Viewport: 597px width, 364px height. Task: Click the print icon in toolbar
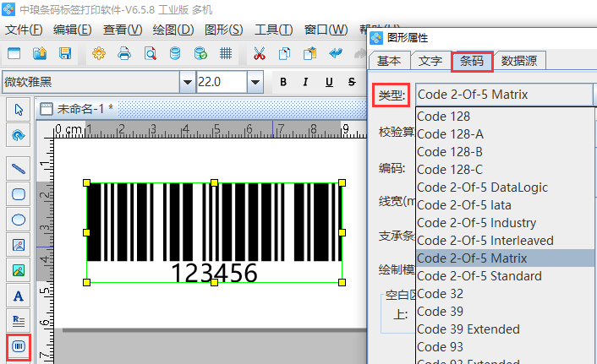[124, 54]
